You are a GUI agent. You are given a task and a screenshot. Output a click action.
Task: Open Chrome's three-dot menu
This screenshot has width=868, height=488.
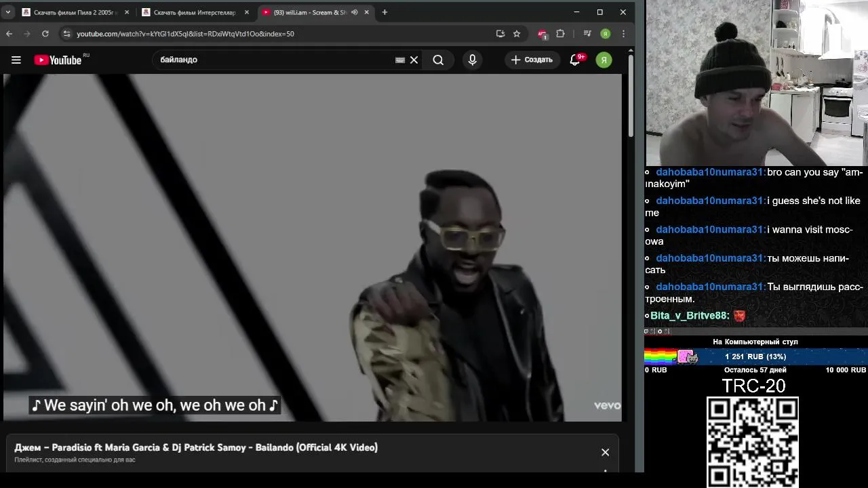pos(623,33)
